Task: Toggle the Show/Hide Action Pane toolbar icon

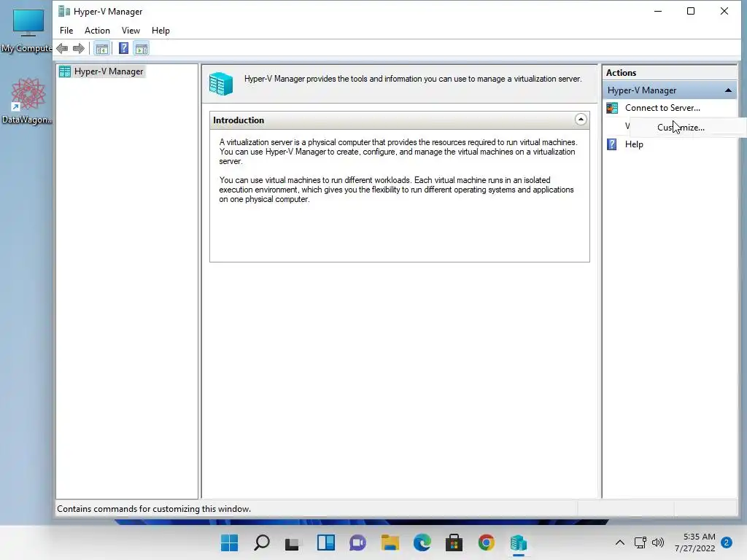Action: (x=142, y=48)
